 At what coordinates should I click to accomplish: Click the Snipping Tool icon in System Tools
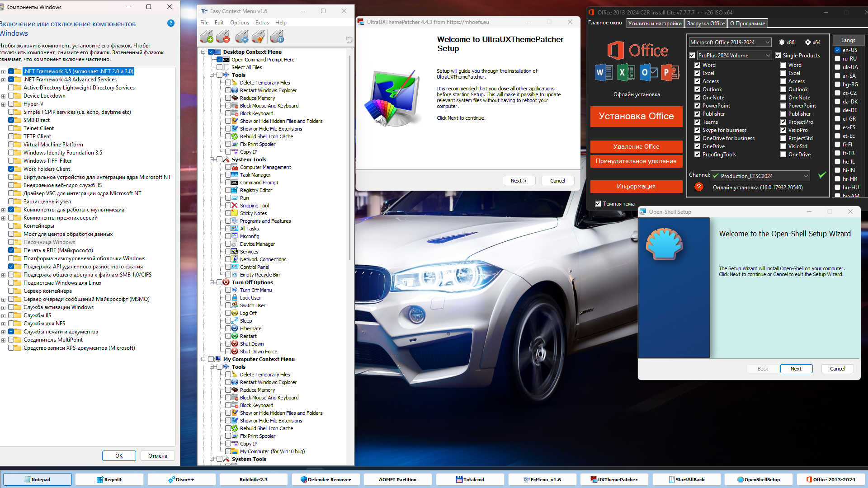235,206
